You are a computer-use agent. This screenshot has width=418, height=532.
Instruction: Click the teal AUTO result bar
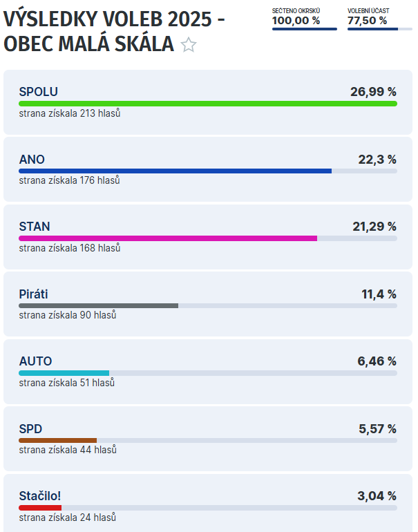pos(64,373)
